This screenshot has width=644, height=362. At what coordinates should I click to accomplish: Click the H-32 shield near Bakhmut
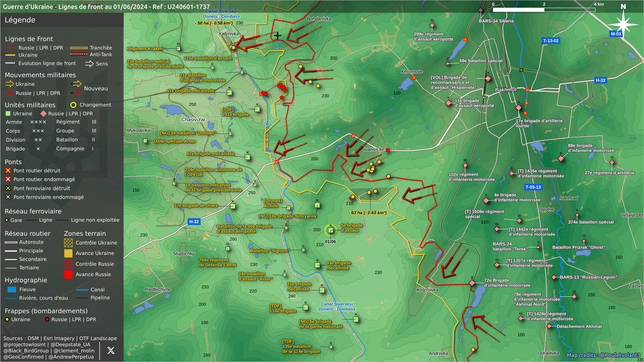point(600,80)
